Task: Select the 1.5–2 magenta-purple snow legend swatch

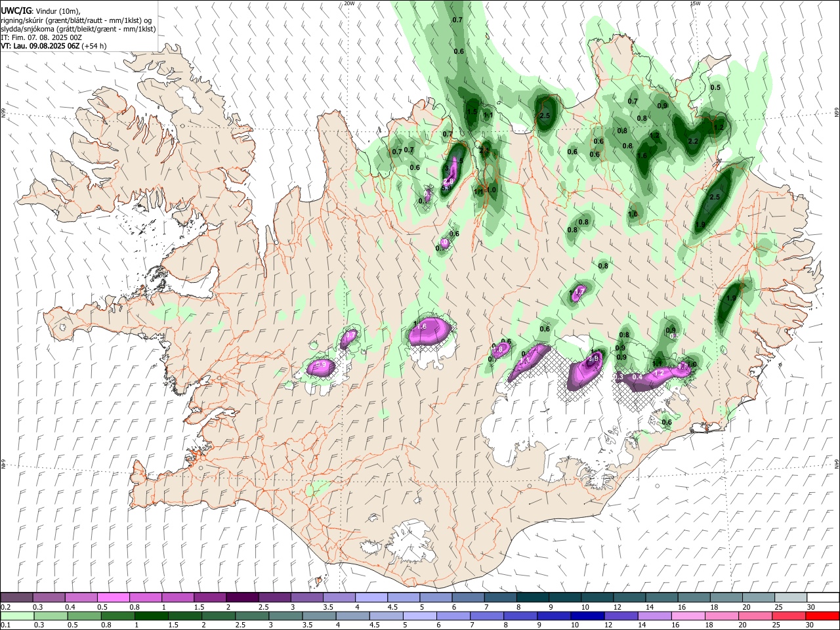Action: click(209, 598)
